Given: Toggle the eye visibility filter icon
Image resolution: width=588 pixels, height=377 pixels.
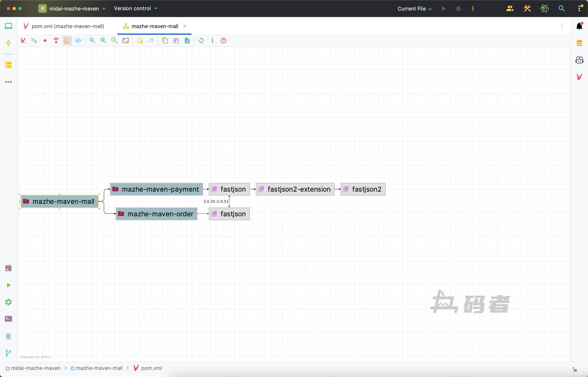Looking at the screenshot, I should (x=78, y=41).
